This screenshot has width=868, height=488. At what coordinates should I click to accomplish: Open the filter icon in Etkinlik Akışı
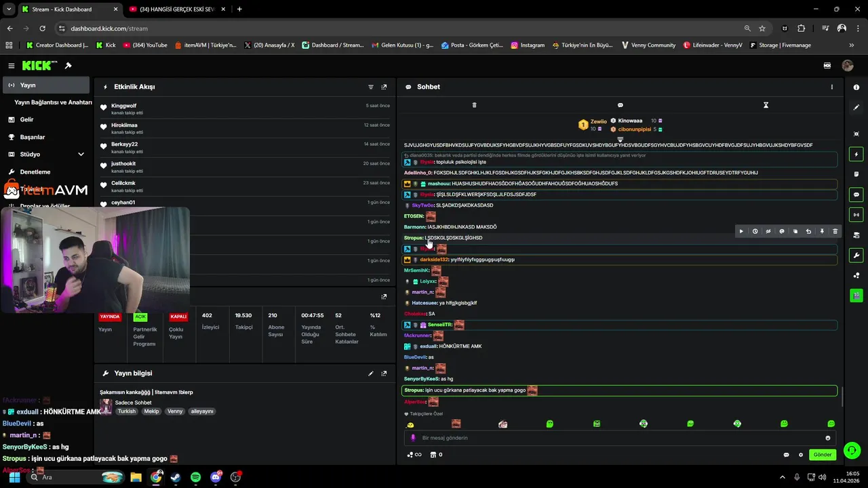(371, 87)
